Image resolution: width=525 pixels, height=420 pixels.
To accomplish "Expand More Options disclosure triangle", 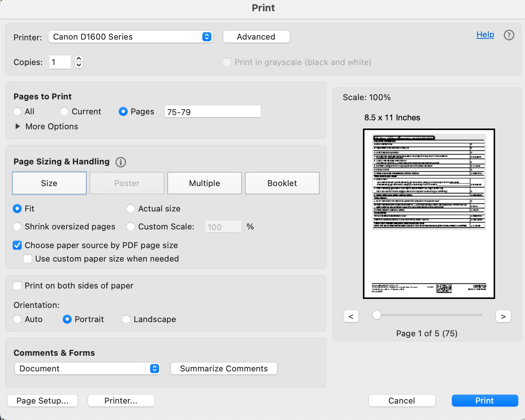I will (x=18, y=126).
